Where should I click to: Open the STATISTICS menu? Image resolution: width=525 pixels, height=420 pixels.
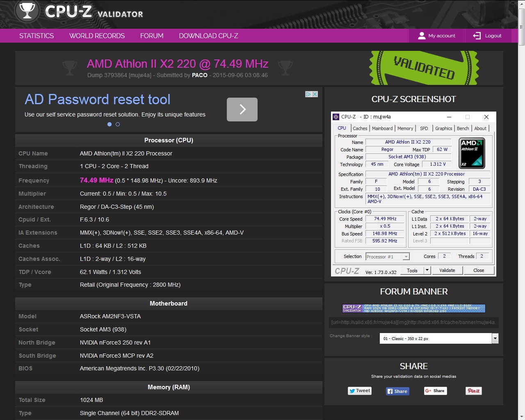[37, 36]
